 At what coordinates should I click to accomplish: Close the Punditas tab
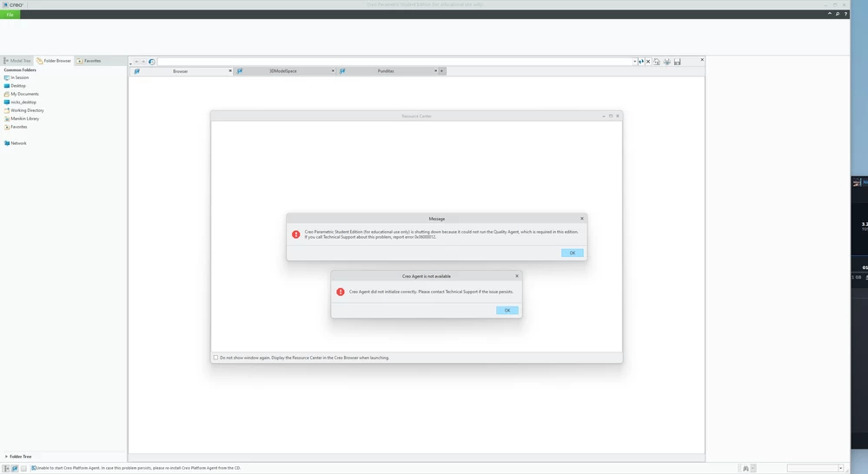(x=435, y=71)
